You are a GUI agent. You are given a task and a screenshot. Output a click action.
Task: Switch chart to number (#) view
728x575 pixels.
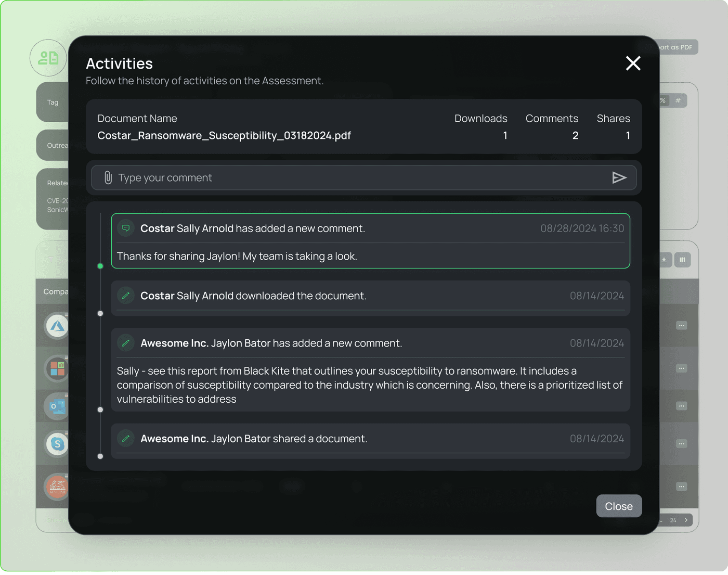pos(678,100)
